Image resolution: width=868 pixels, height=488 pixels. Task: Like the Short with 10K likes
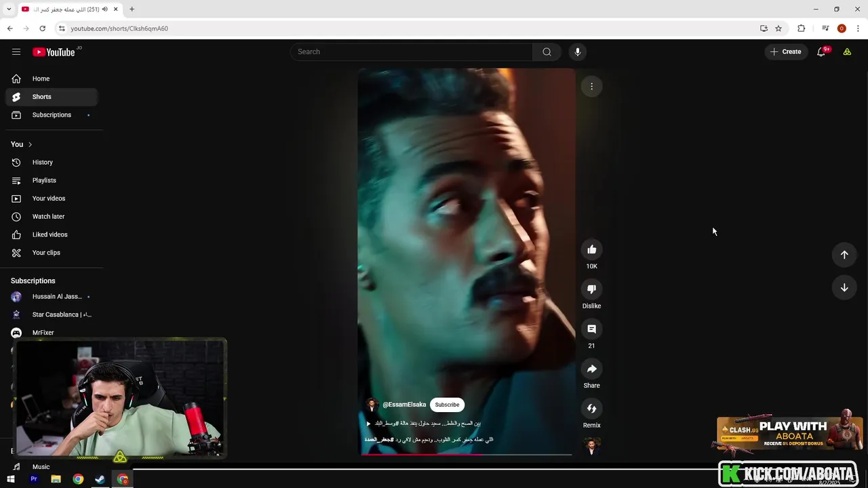tap(591, 249)
